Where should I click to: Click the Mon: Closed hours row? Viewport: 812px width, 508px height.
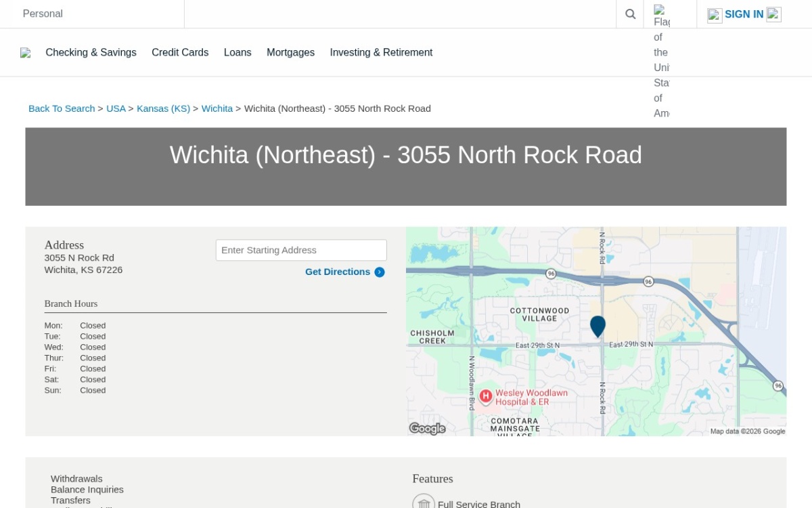75,326
